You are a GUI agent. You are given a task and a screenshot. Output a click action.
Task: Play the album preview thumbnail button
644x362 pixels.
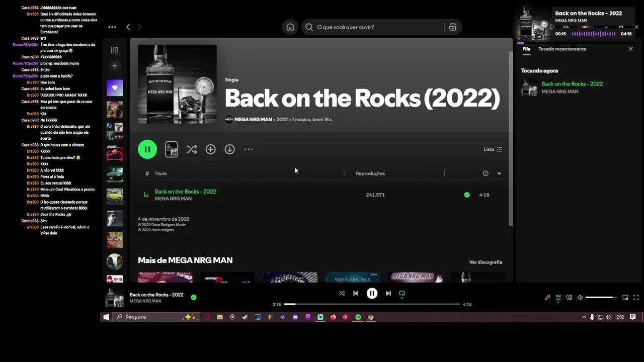(x=172, y=149)
